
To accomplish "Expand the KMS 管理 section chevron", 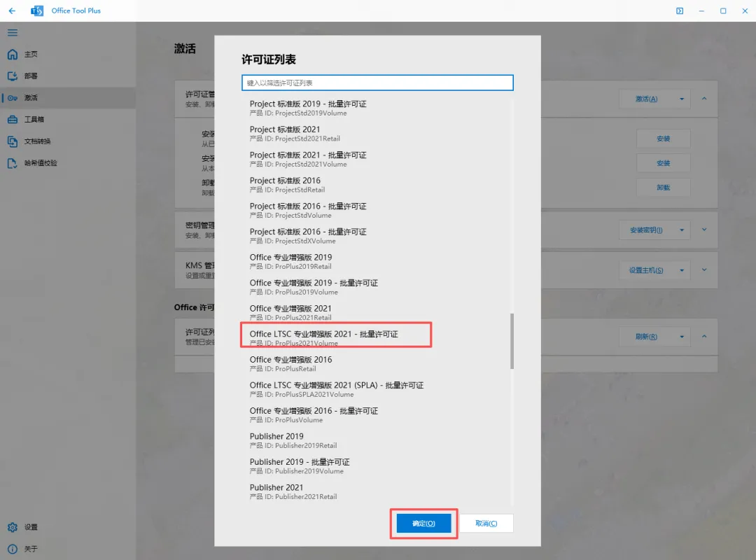I will pyautogui.click(x=704, y=269).
